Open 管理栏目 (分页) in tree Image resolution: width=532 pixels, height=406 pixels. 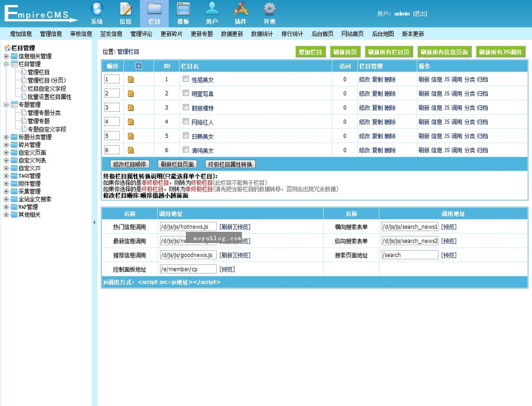[x=46, y=81]
